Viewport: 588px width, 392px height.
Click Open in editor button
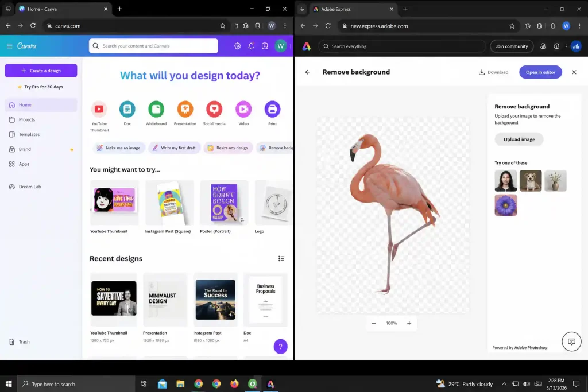click(540, 72)
